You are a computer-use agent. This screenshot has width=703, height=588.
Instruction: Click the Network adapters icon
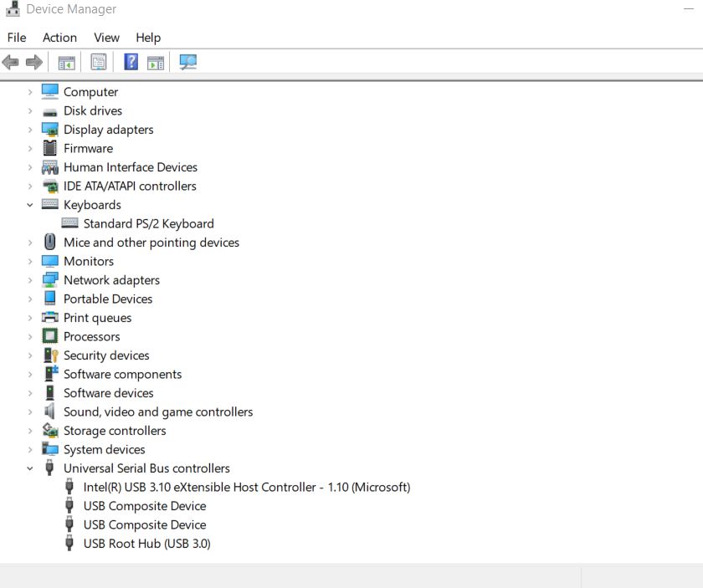coord(49,279)
